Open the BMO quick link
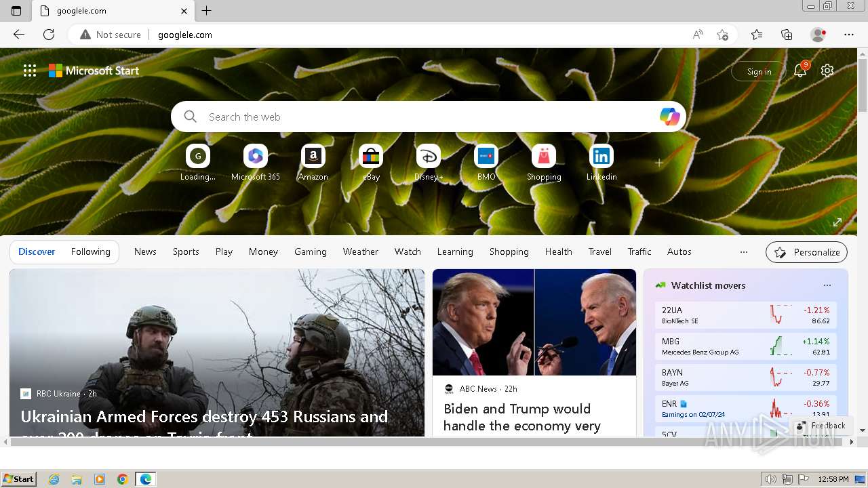 tap(486, 163)
